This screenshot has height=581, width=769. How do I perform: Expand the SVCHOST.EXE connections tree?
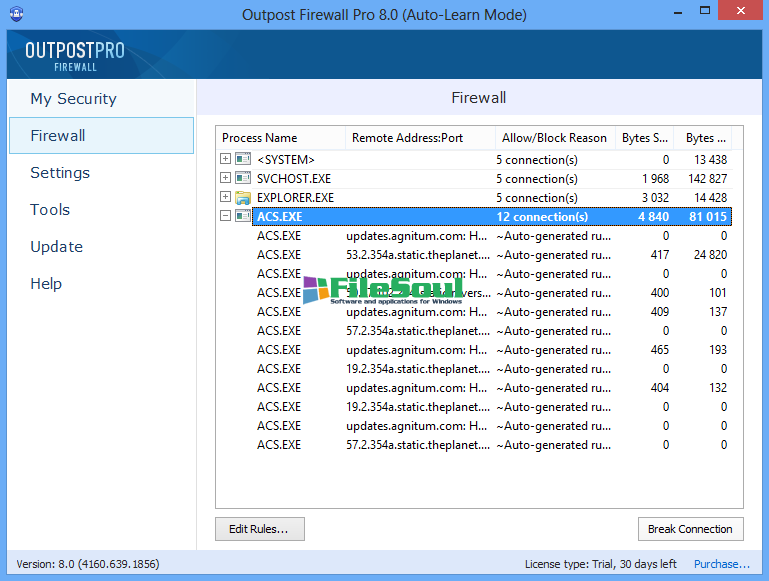[225, 177]
